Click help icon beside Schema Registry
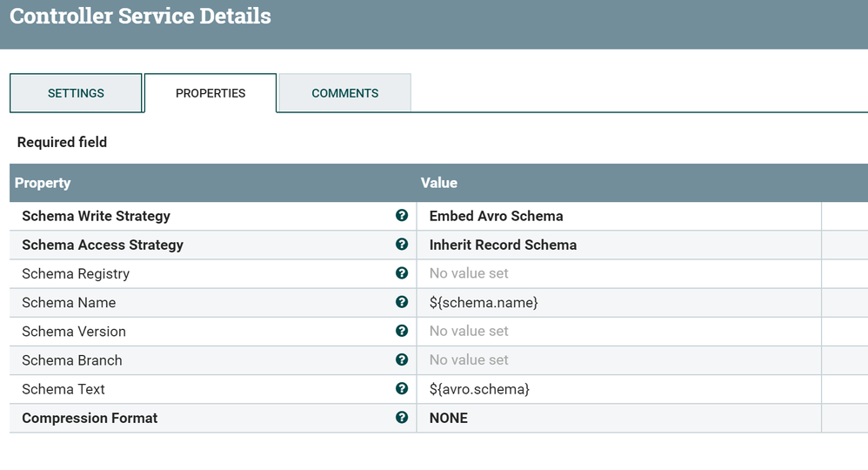868x470 pixels. [402, 273]
